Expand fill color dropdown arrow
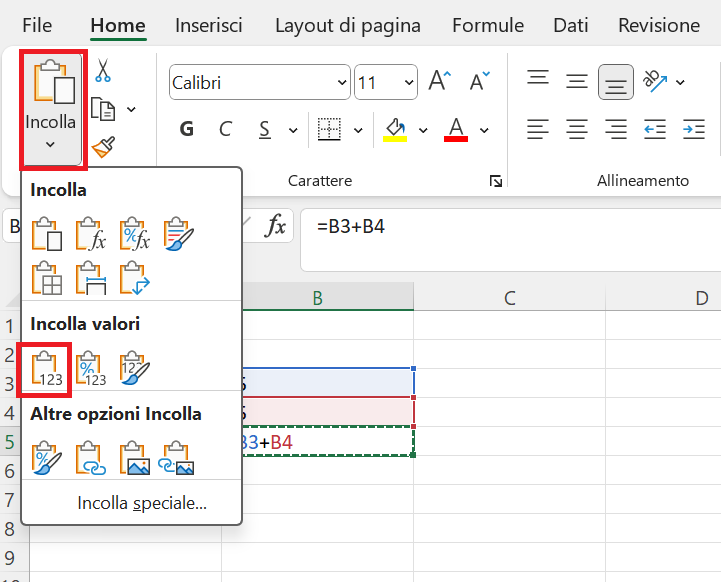Screen dimensions: 721x582 coord(423,131)
